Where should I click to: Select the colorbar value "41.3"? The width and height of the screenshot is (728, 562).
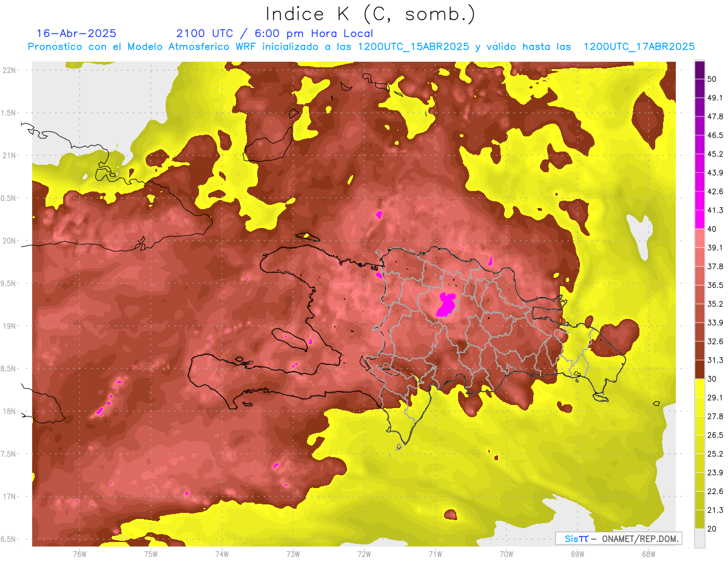point(715,210)
